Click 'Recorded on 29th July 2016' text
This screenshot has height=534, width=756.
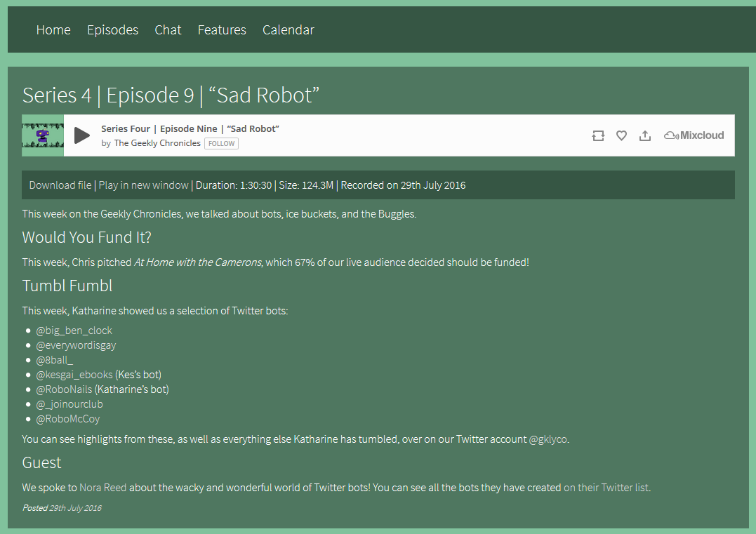pos(403,185)
